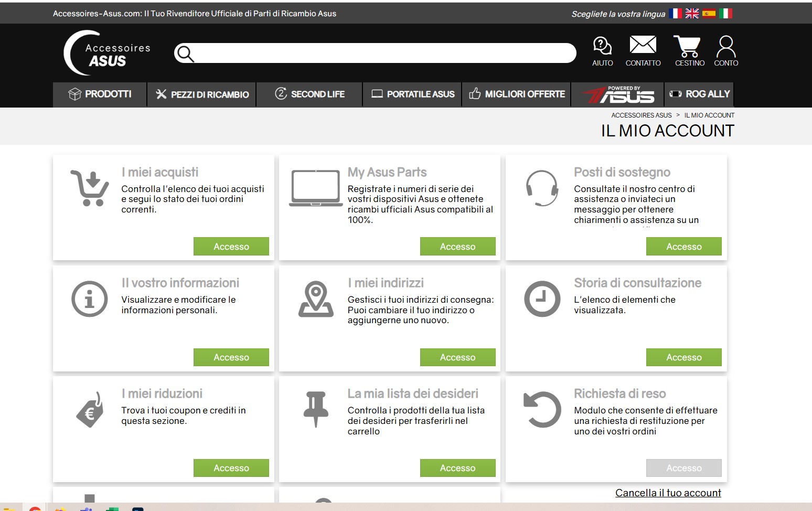Click the I miei indirizzi map pin icon
Viewport: 812px width, 511px height.
(316, 299)
